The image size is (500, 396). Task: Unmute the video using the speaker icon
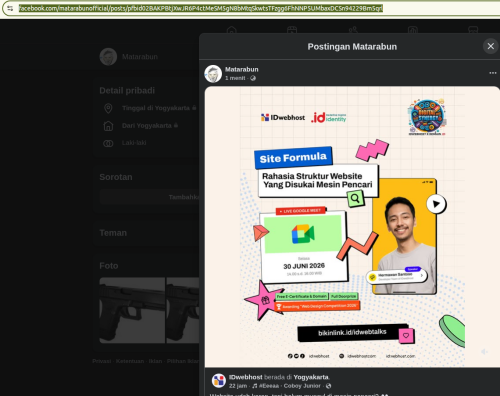(x=484, y=352)
